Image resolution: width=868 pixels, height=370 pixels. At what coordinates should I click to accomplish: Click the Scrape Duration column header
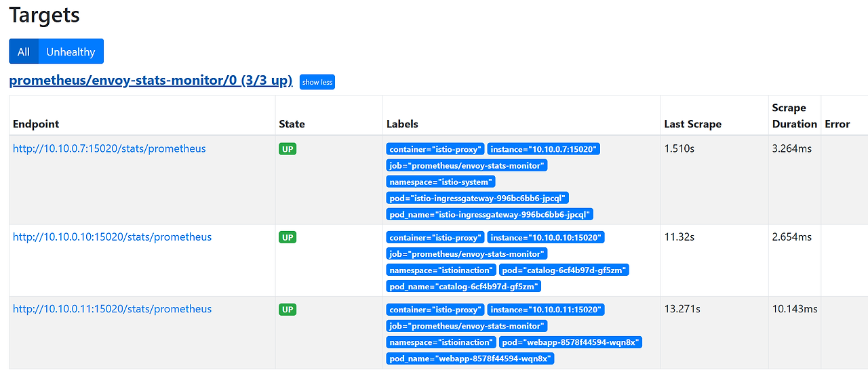coord(794,116)
